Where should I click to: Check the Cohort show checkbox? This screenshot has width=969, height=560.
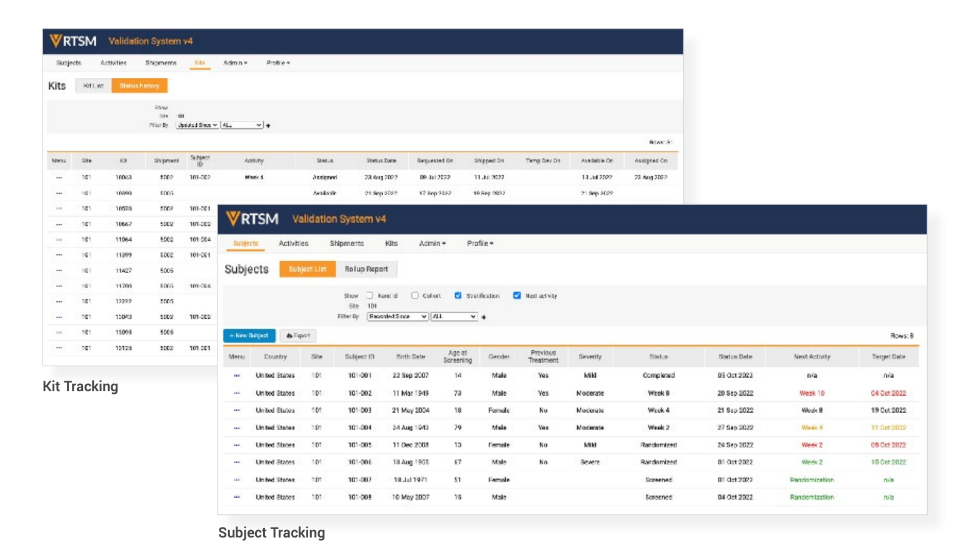pyautogui.click(x=414, y=296)
